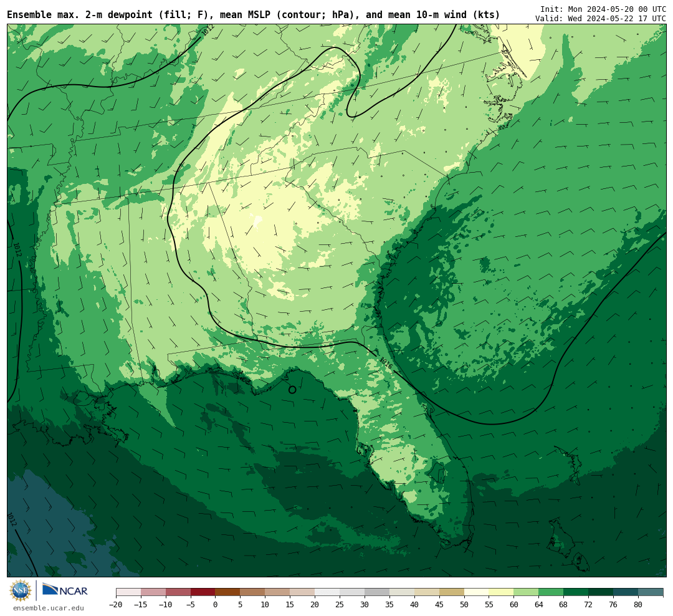Click the small circle marker in the Gulf

click(x=292, y=390)
